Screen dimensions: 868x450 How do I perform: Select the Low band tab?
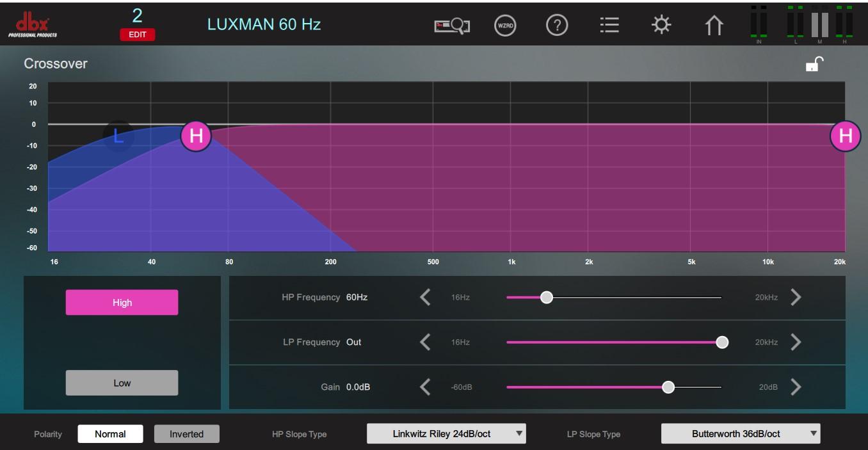tap(122, 383)
